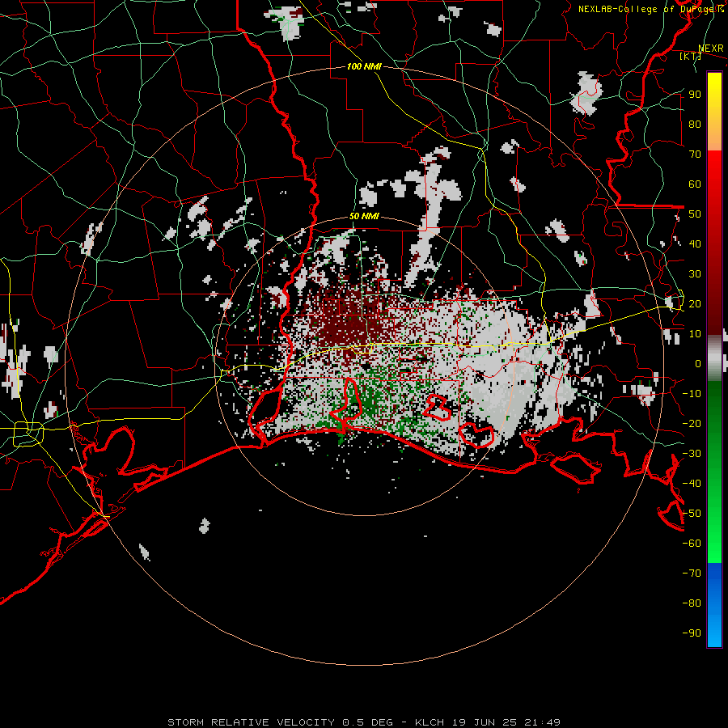Click the "19 JUN 25" date text
The width and height of the screenshot is (728, 728).
click(485, 722)
